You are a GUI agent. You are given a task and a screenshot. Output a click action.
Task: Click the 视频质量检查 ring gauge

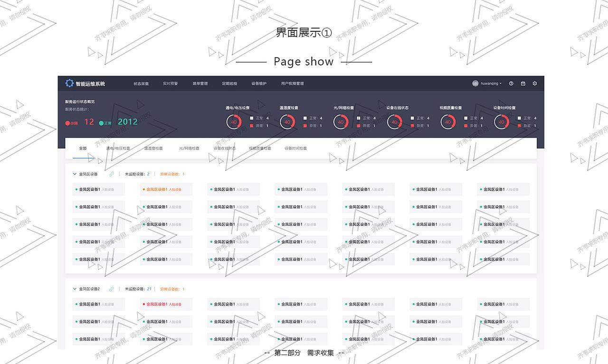[x=448, y=122]
